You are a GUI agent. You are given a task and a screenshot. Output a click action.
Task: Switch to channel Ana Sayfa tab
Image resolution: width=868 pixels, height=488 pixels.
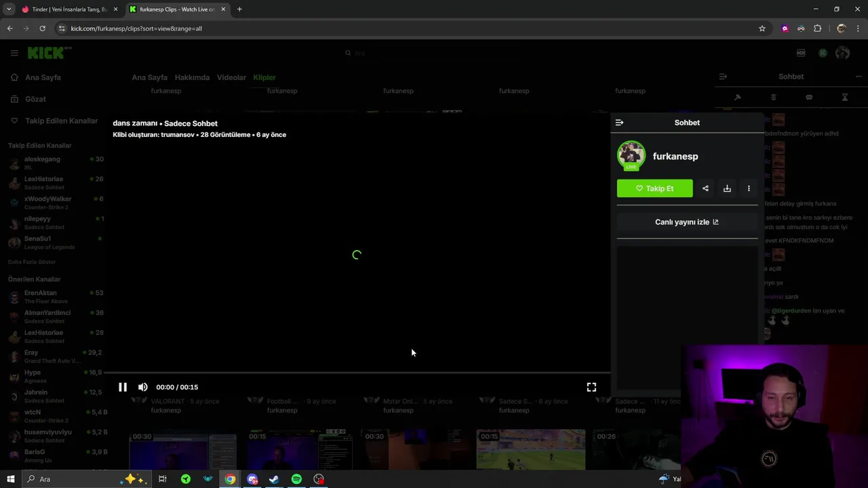(x=150, y=77)
